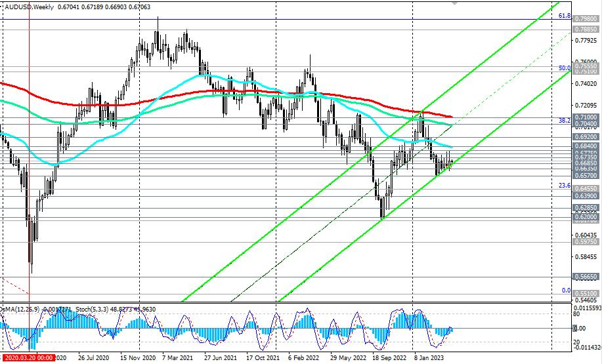
Task: Click the 0.5975 price level tag
Action: [586, 241]
